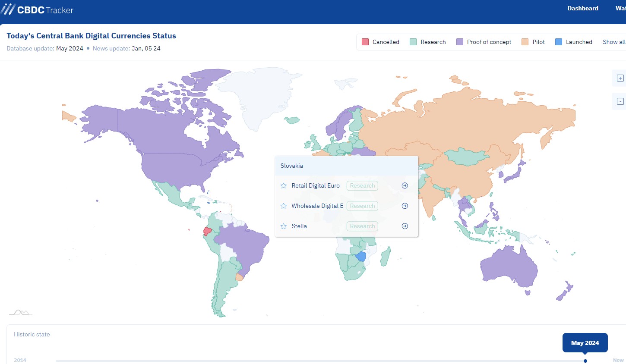The image size is (626, 364).
Task: Star the Retail Digital Euro entry
Action: pos(284,186)
